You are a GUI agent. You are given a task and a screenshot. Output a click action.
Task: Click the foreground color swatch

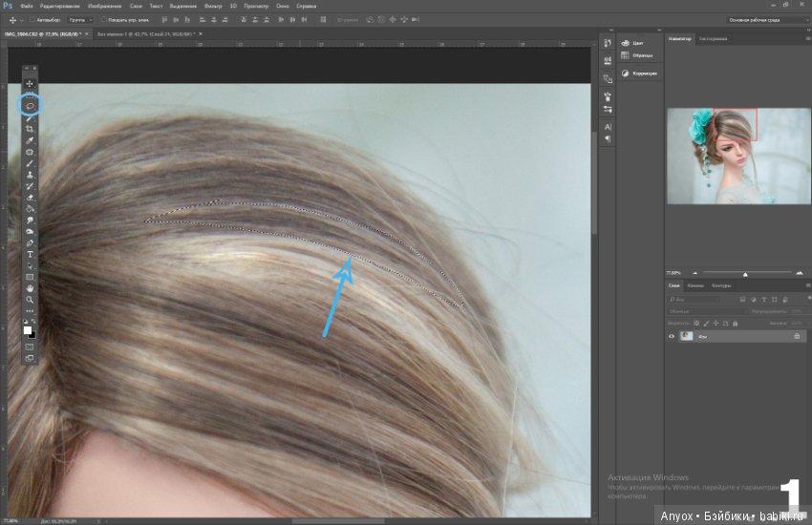[x=28, y=330]
